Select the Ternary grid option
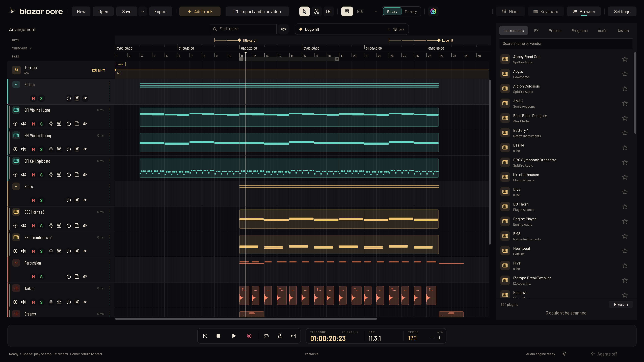This screenshot has width=644, height=362. click(411, 12)
